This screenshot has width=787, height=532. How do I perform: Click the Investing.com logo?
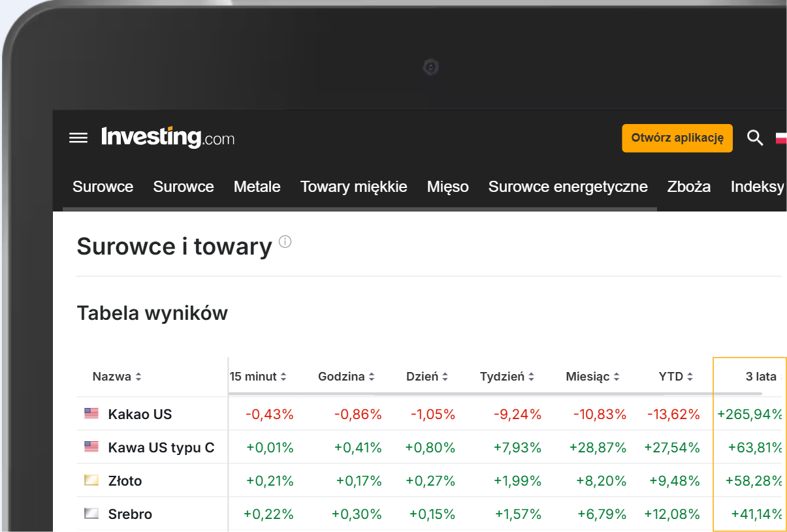click(168, 138)
